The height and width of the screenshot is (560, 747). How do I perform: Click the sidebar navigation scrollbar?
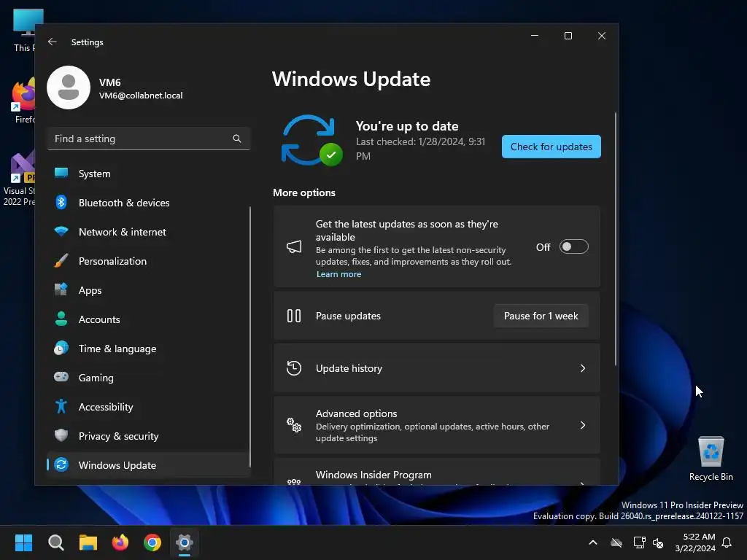(x=249, y=337)
